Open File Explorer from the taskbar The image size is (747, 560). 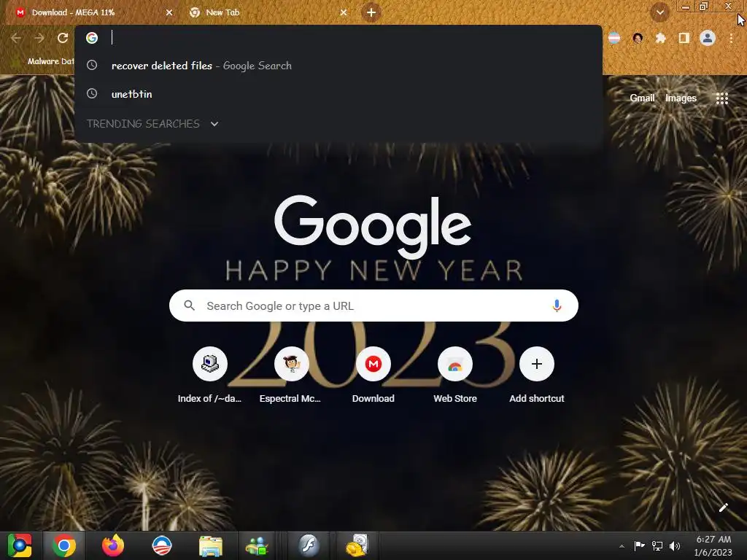click(x=211, y=545)
